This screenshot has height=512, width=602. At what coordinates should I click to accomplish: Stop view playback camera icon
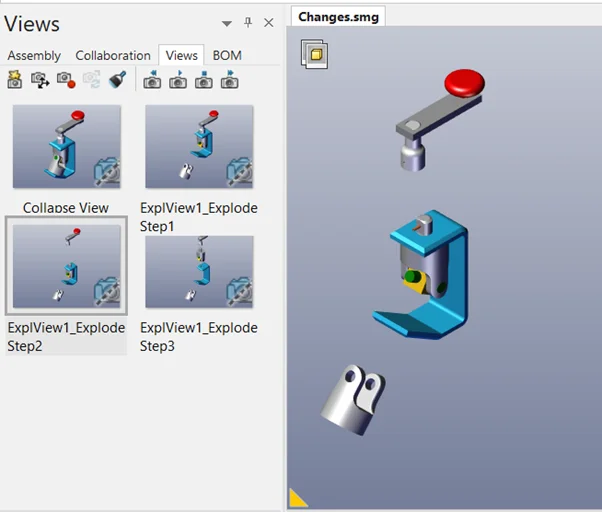pos(204,79)
